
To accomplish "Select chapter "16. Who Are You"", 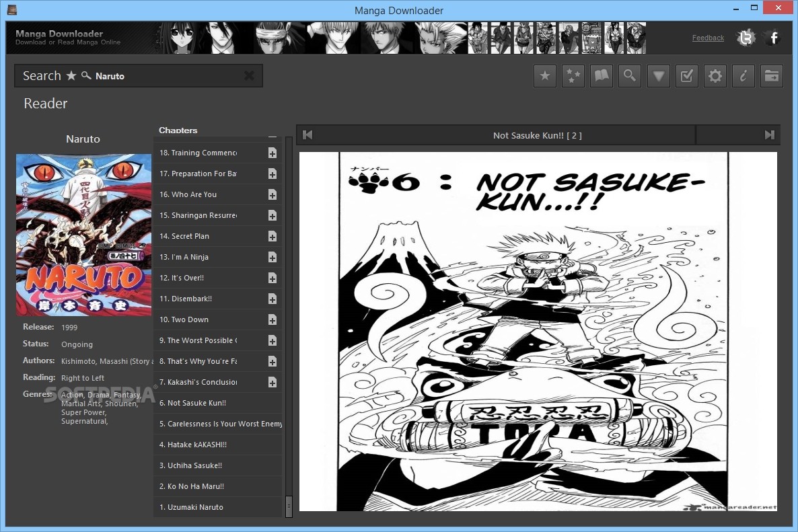I will 218,194.
